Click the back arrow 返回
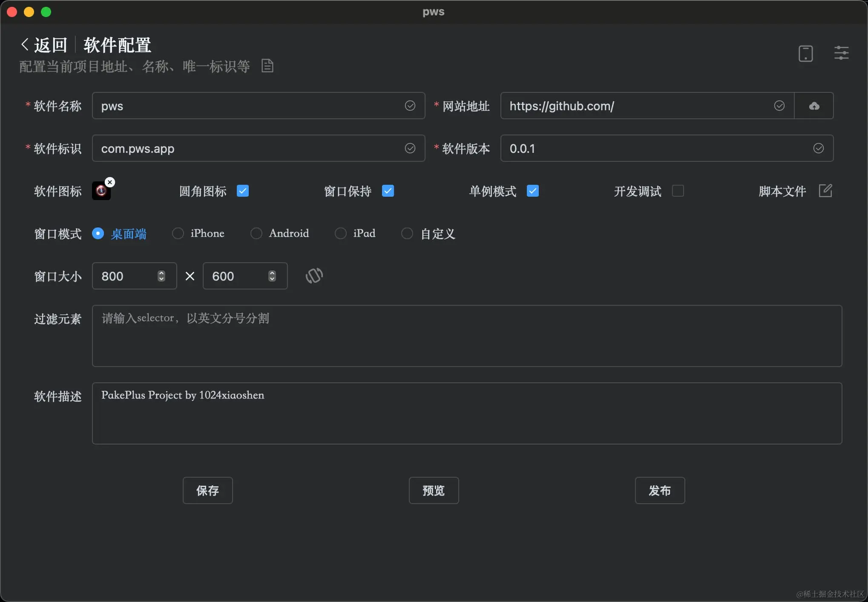The width and height of the screenshot is (868, 602). pos(44,45)
